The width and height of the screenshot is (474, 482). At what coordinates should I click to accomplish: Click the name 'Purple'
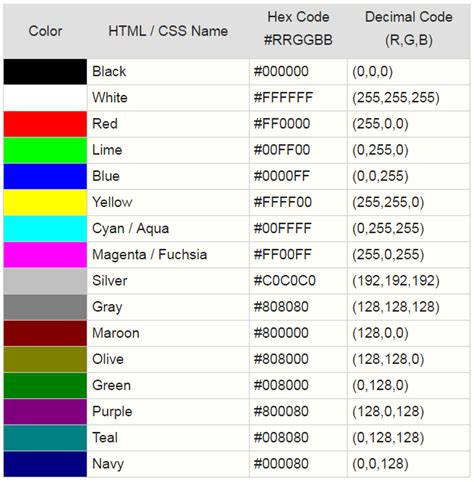pos(112,412)
